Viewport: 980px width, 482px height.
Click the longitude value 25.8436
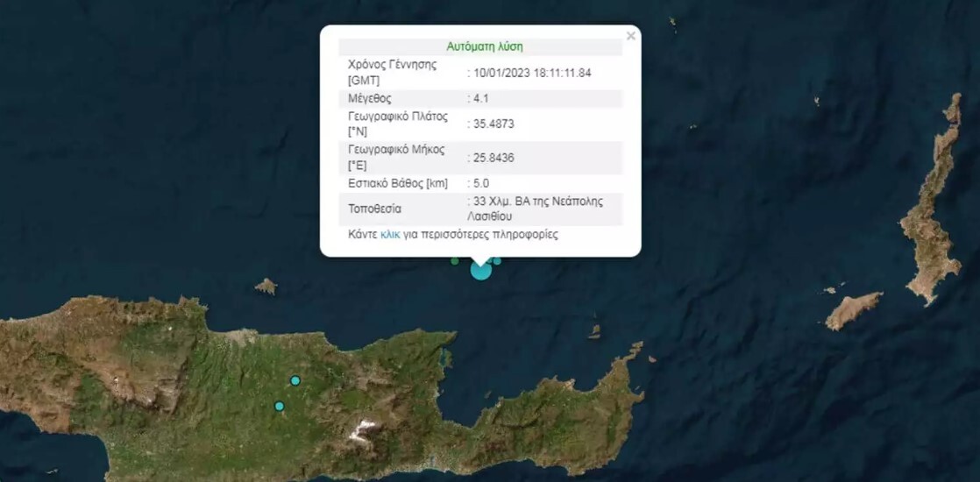tap(493, 158)
